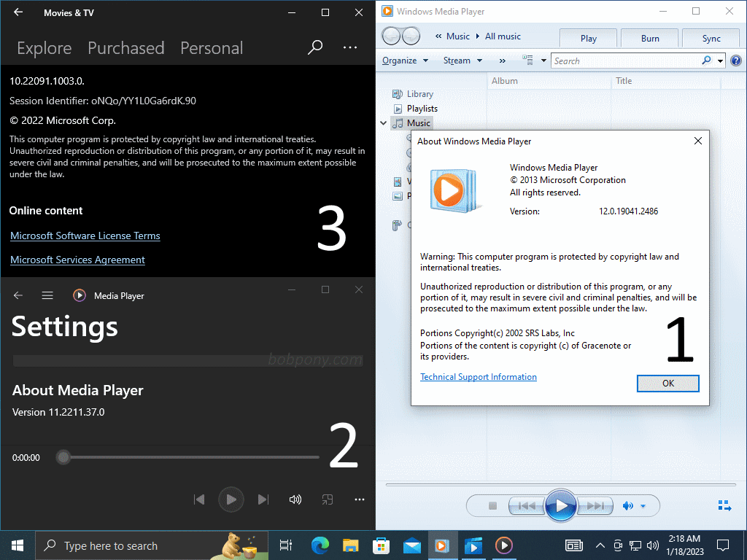Click the library Search field
The height and width of the screenshot is (560, 747).
tap(625, 61)
